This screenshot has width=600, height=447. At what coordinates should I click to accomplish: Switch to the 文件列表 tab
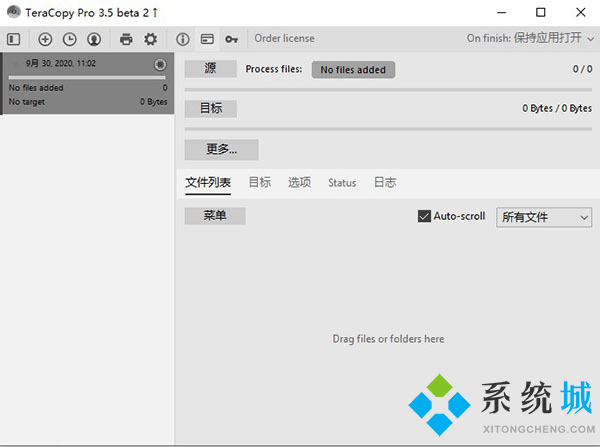[x=208, y=183]
